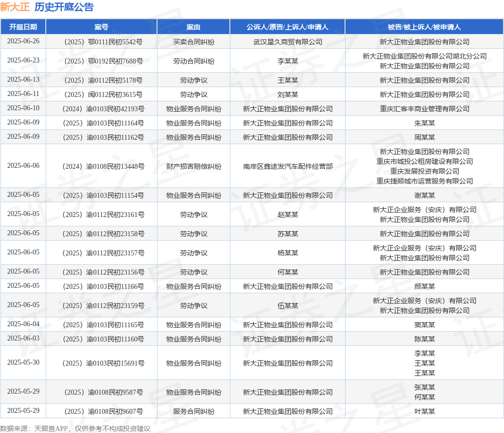This screenshot has width=504, height=433.
Task: Click date cell 2025-05-30
Action: (23, 362)
